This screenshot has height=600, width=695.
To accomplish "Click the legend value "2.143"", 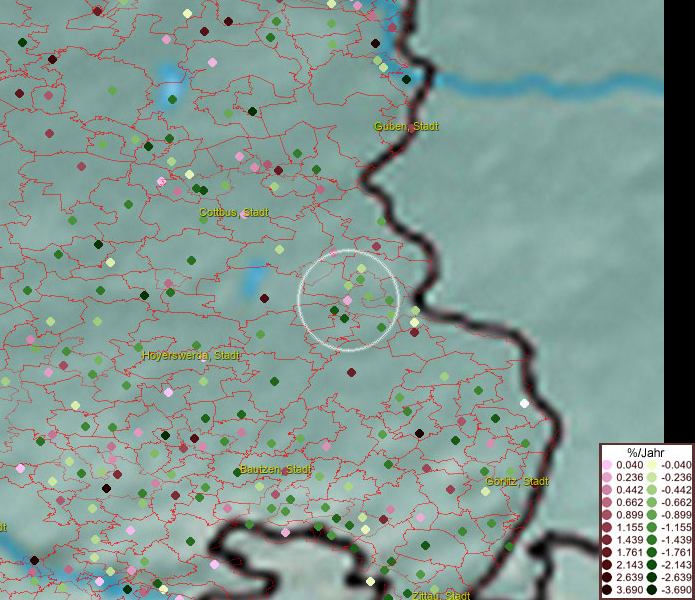I will pyautogui.click(x=629, y=565).
